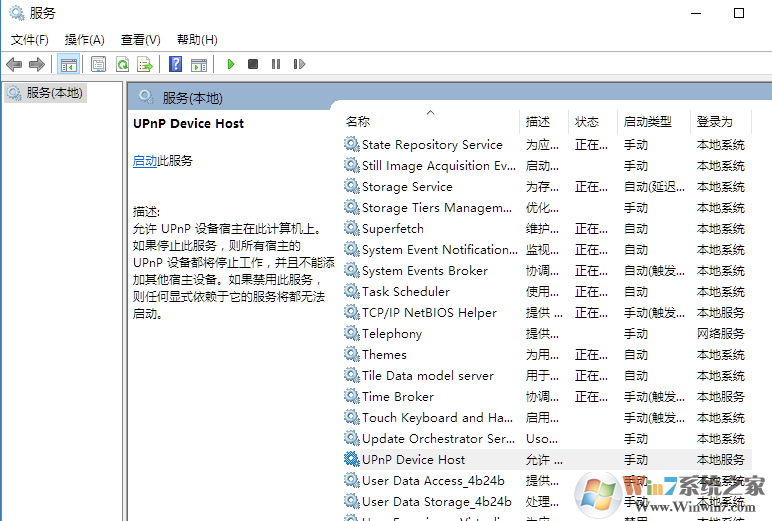
Task: Click 自动(延迟... startup type of Storage Service
Action: point(654,187)
